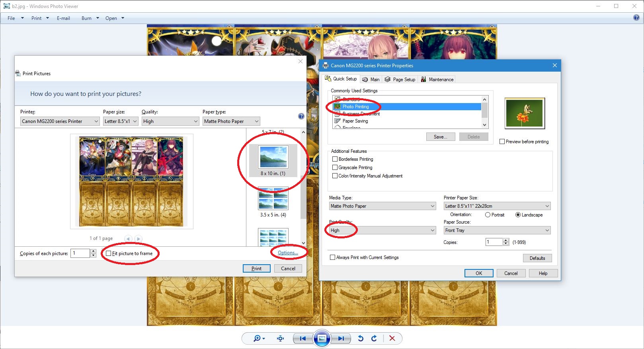644x349 pixels.
Task: Click Copies of each picture field
Action: pyautogui.click(x=80, y=253)
